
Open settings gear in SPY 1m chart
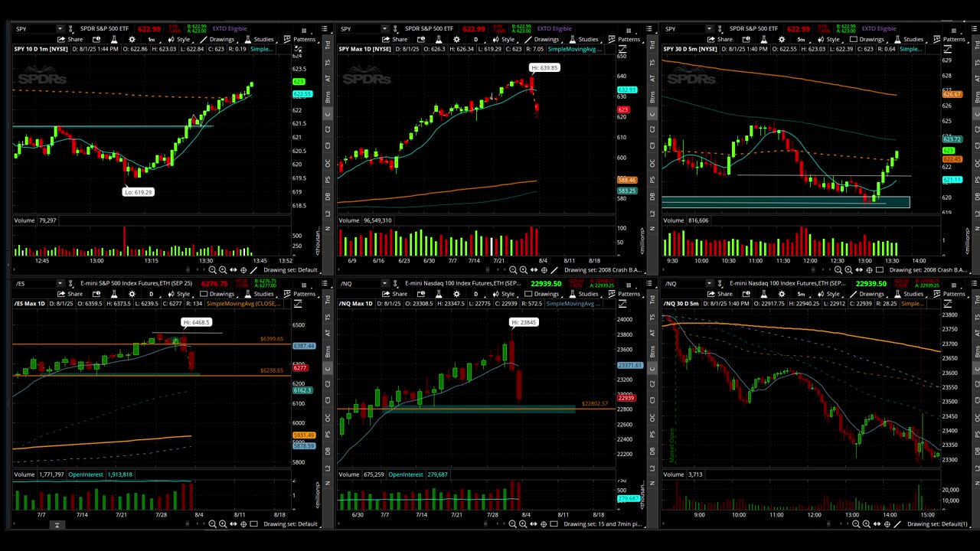point(132,39)
